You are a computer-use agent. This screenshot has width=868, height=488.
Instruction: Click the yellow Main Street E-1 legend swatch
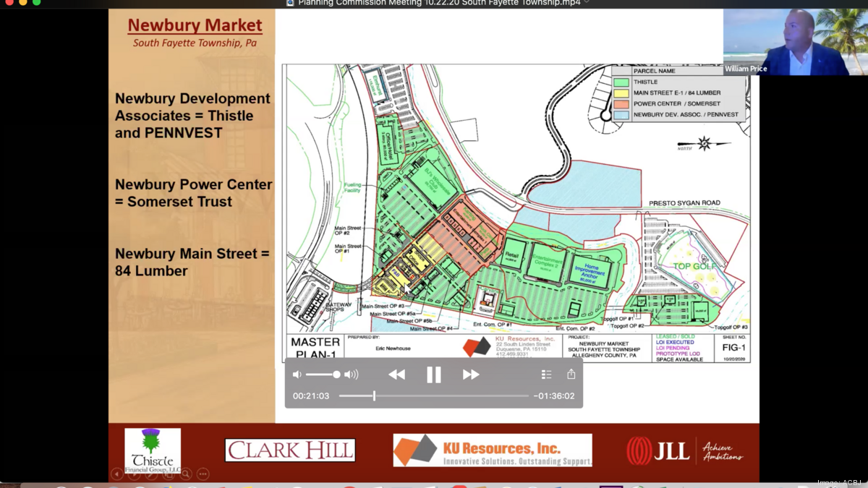pyautogui.click(x=621, y=93)
